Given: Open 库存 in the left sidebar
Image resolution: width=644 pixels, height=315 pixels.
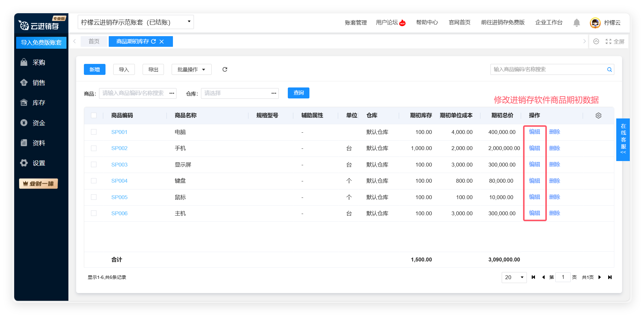Looking at the screenshot, I should [x=38, y=103].
